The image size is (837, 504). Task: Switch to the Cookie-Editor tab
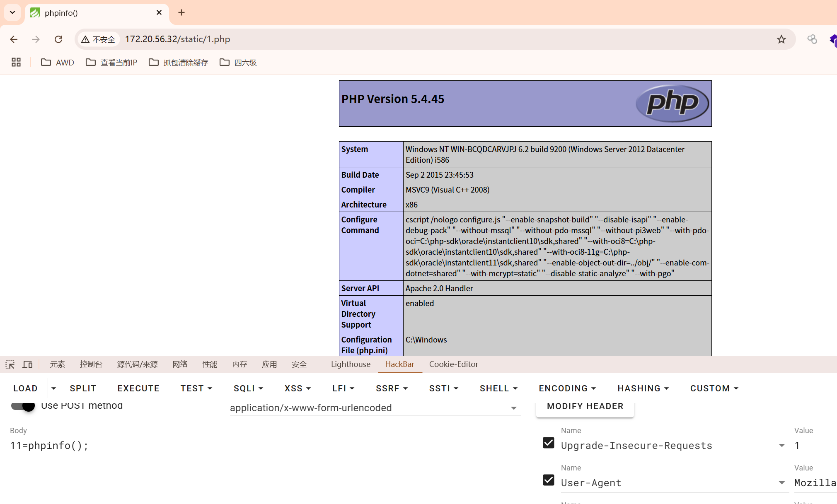click(x=454, y=364)
